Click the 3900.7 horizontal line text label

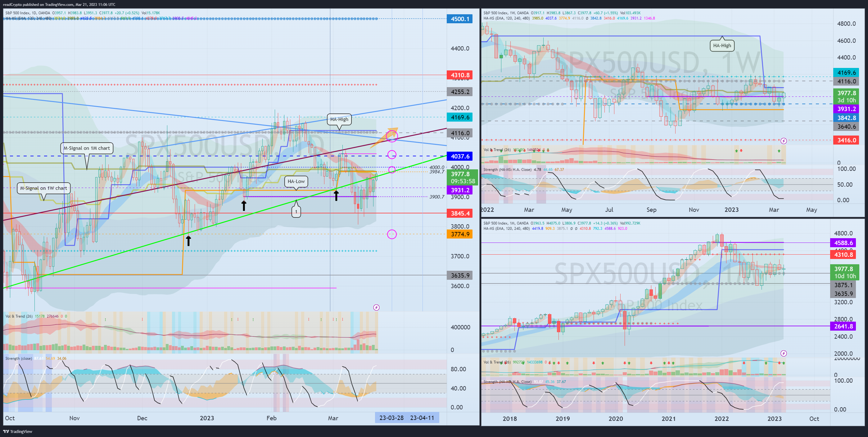tap(437, 197)
